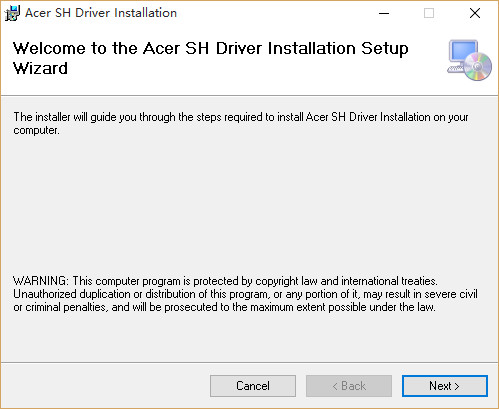Click the installer will guide you paragraph
This screenshot has height=409, width=499.
tap(241, 123)
